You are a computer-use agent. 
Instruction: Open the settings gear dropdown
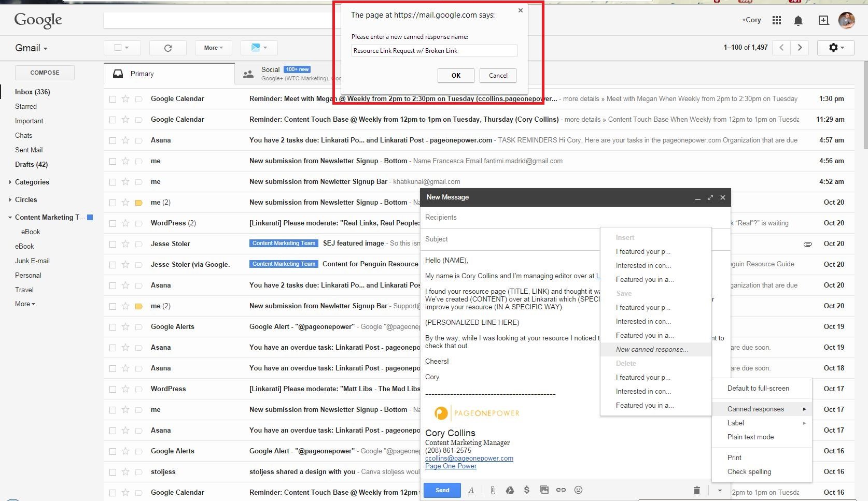coord(836,48)
